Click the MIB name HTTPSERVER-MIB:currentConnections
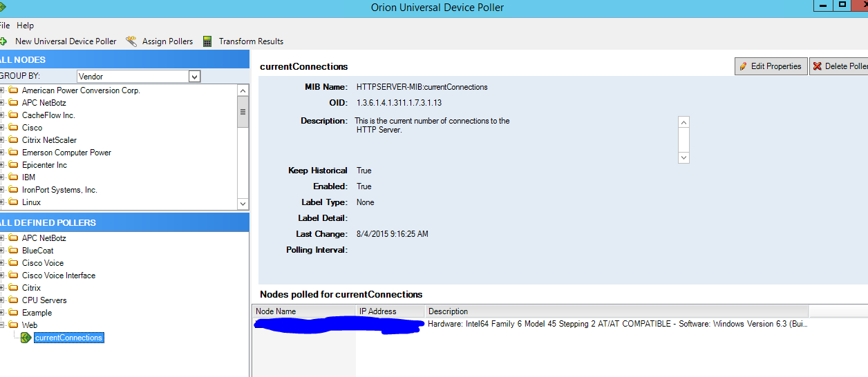The width and height of the screenshot is (868, 377). click(422, 87)
